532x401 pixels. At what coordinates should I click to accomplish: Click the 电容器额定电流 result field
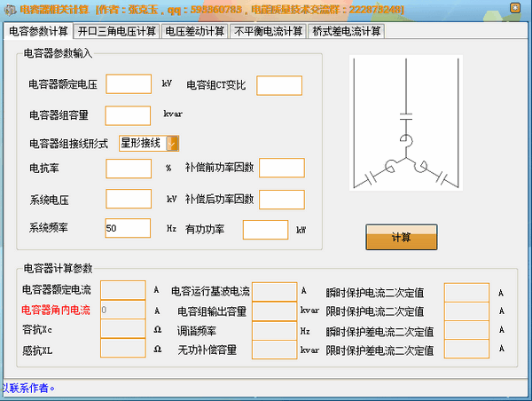tap(123, 290)
